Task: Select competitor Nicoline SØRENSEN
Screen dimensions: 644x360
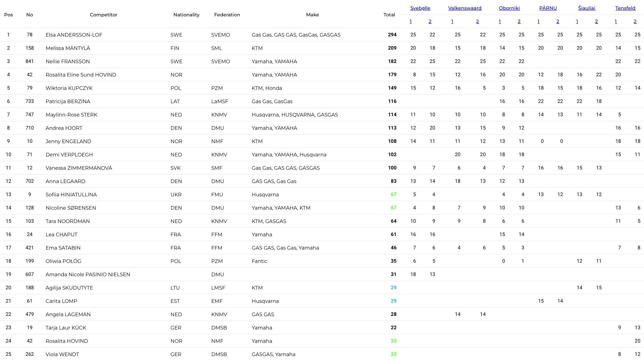Action: [x=71, y=208]
